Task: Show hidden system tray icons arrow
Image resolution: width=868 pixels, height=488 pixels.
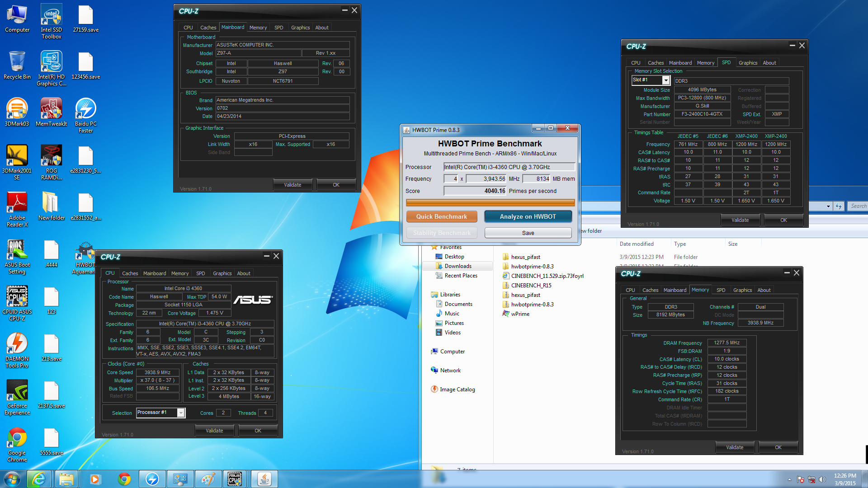Action: [789, 479]
